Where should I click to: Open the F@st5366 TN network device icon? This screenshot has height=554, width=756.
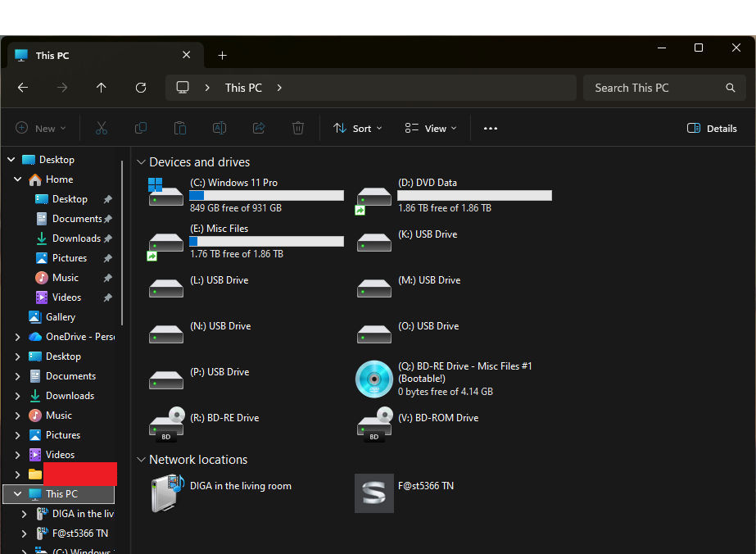click(374, 493)
